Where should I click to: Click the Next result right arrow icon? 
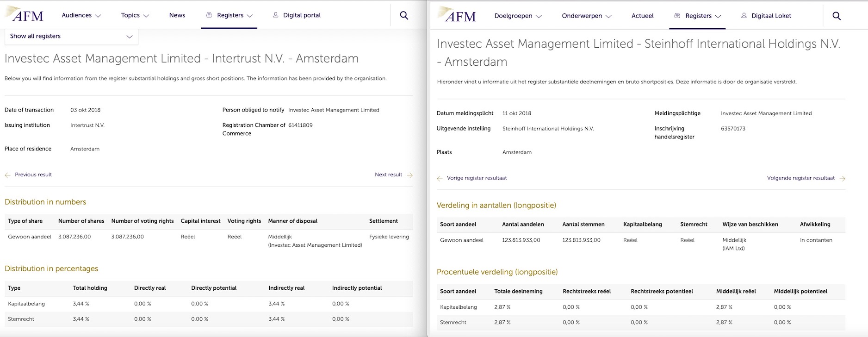(410, 175)
